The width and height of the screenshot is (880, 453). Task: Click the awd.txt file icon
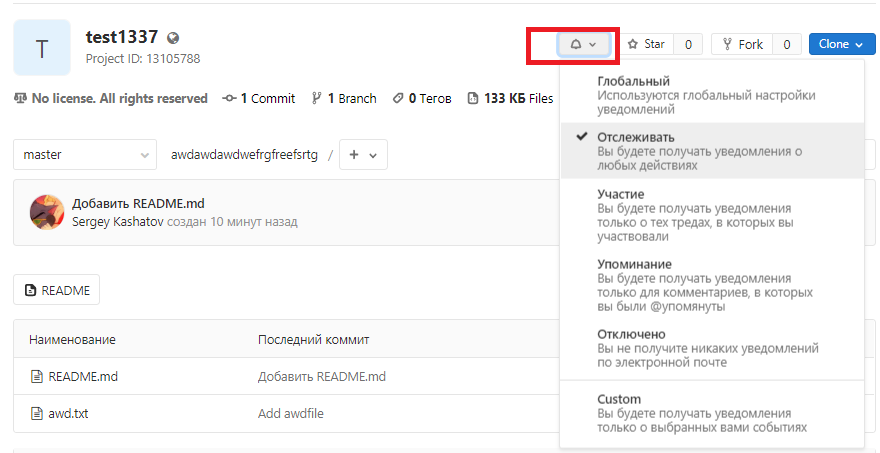[x=37, y=413]
